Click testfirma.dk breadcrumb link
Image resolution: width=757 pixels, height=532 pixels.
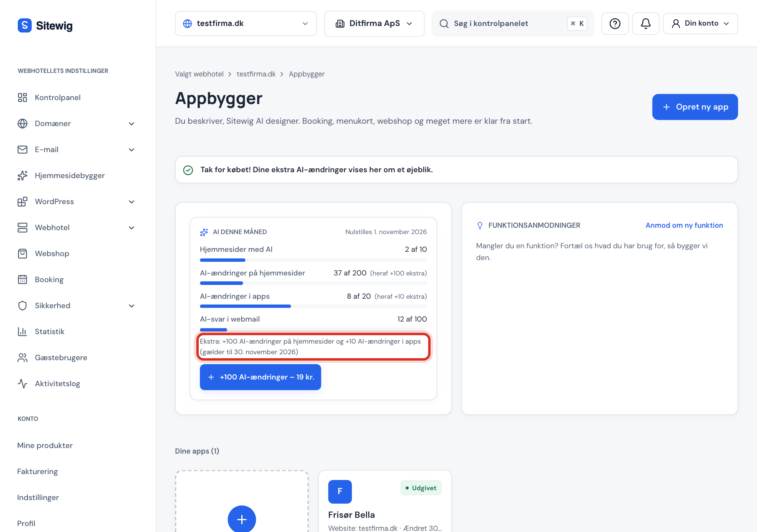pos(256,74)
